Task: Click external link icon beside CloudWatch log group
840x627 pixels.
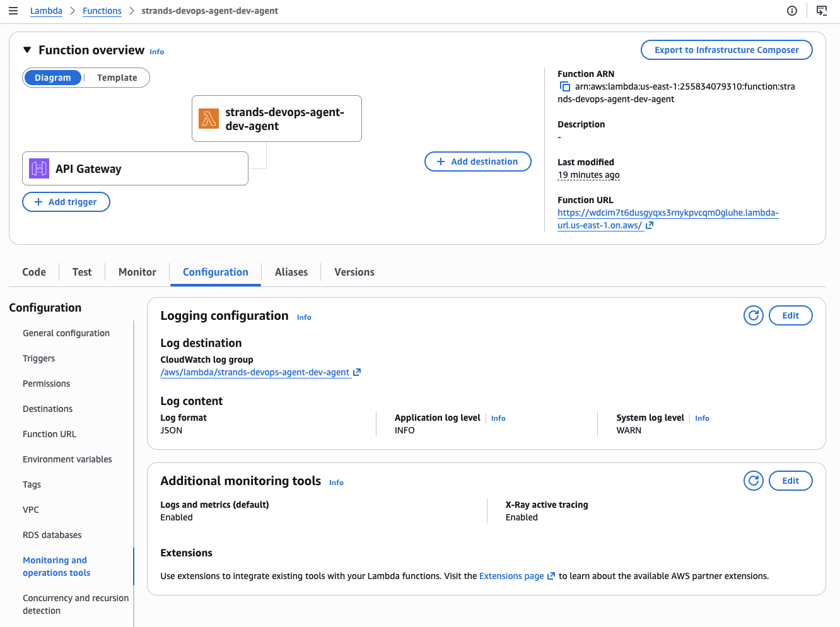Action: [357, 372]
